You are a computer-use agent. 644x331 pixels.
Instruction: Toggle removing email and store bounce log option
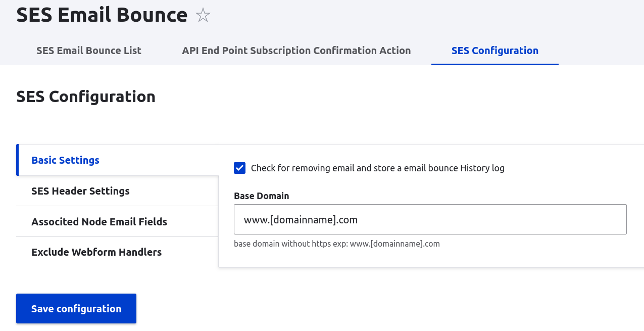click(x=239, y=167)
